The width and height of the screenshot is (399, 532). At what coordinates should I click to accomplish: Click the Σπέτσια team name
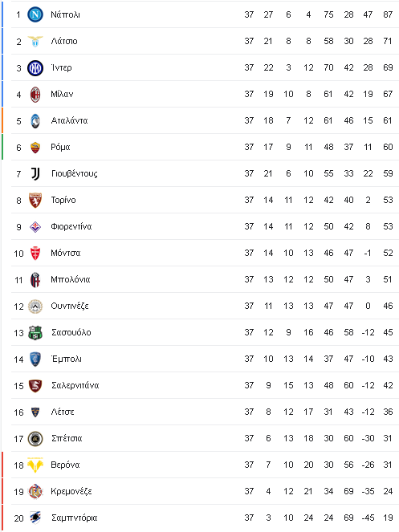(x=67, y=438)
